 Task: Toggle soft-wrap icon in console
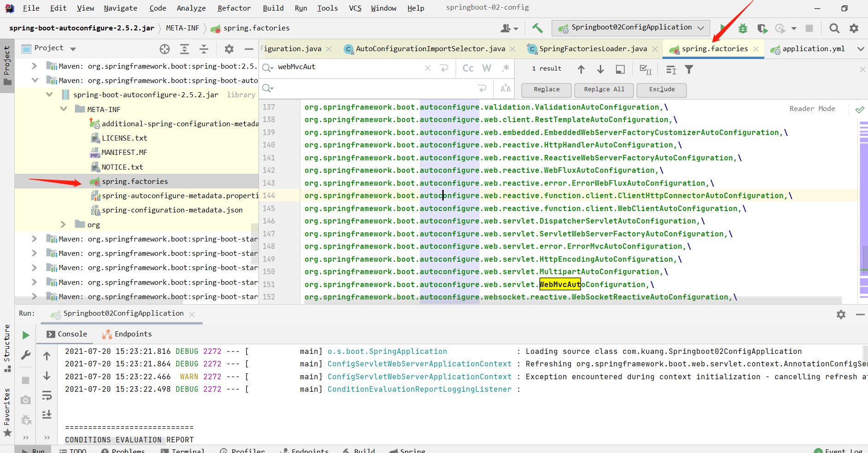47,395
